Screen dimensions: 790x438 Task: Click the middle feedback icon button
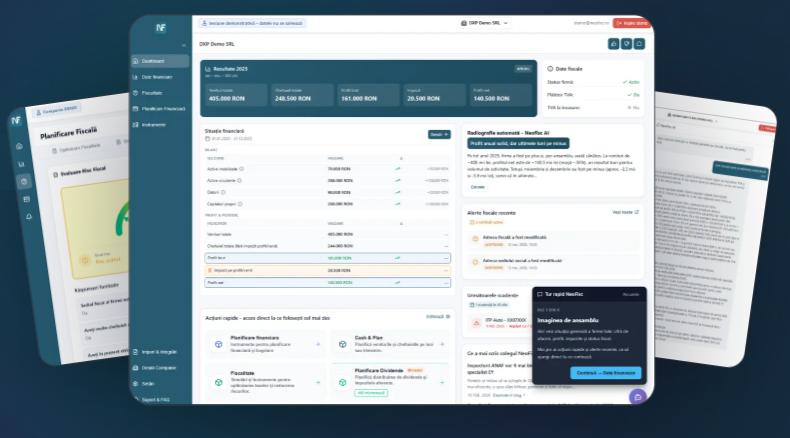[626, 44]
